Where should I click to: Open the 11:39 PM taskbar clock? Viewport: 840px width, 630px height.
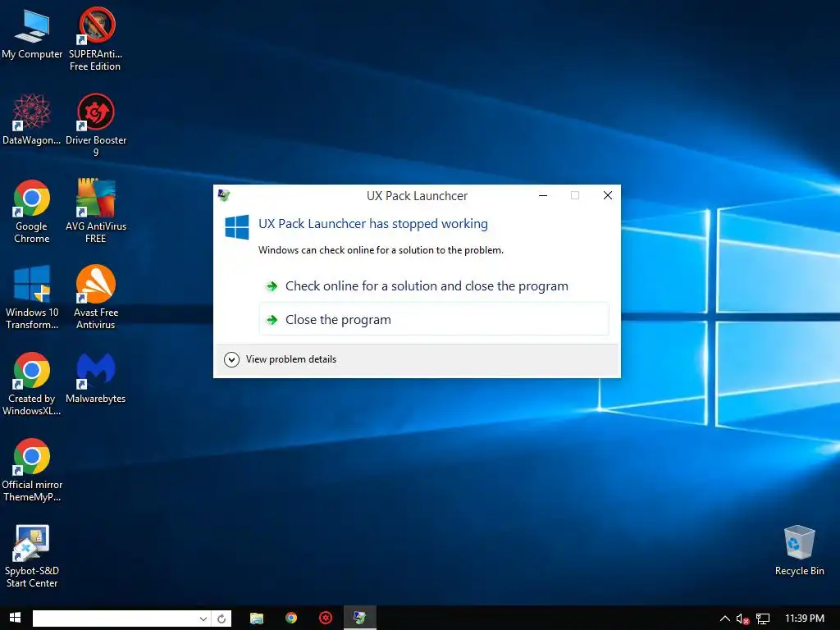coord(805,619)
